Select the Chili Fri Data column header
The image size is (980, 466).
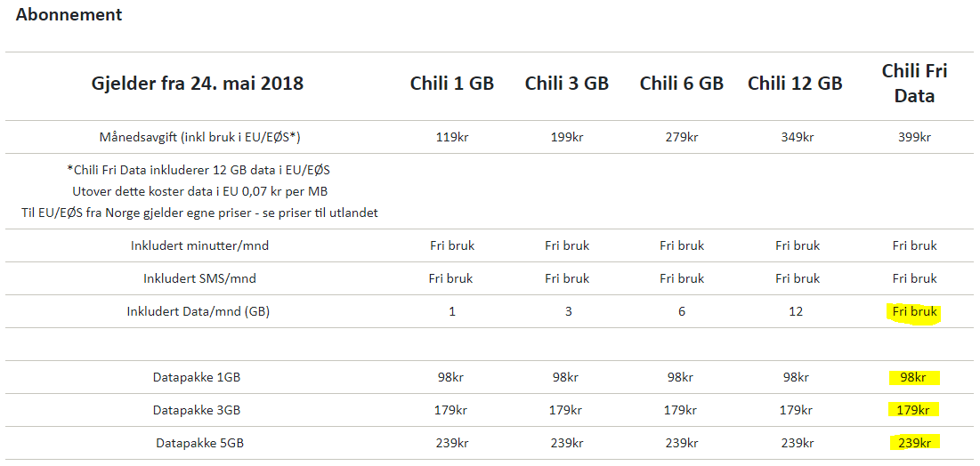pyautogui.click(x=914, y=83)
